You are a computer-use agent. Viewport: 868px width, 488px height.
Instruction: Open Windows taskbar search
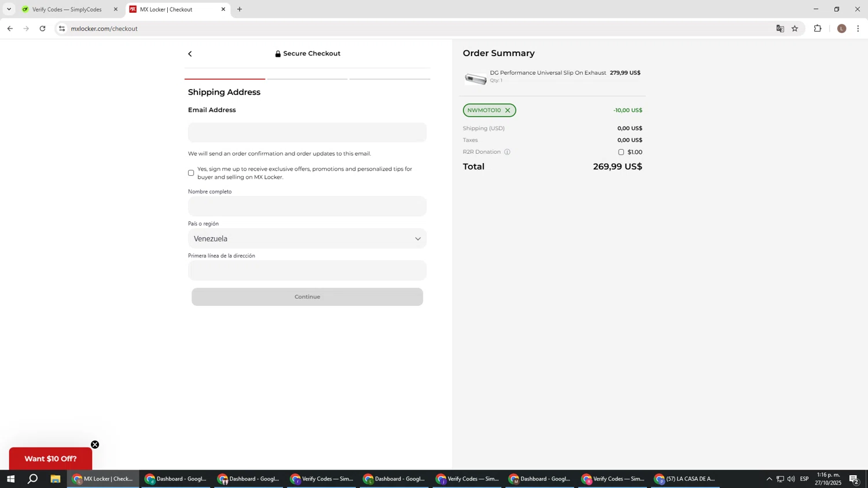[x=33, y=479]
